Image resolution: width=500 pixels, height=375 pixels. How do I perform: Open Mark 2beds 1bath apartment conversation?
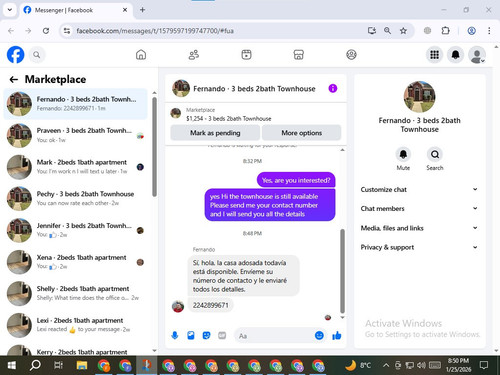pos(75,167)
